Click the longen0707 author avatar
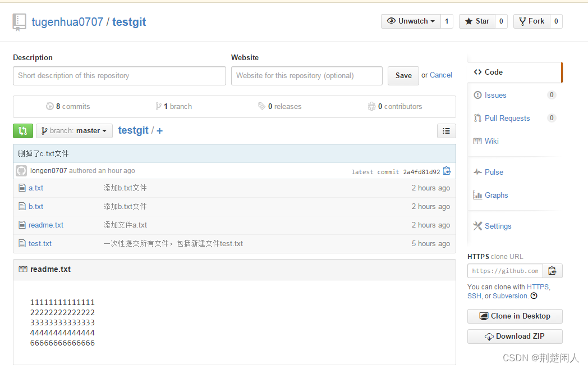This screenshot has width=588, height=368. point(21,171)
